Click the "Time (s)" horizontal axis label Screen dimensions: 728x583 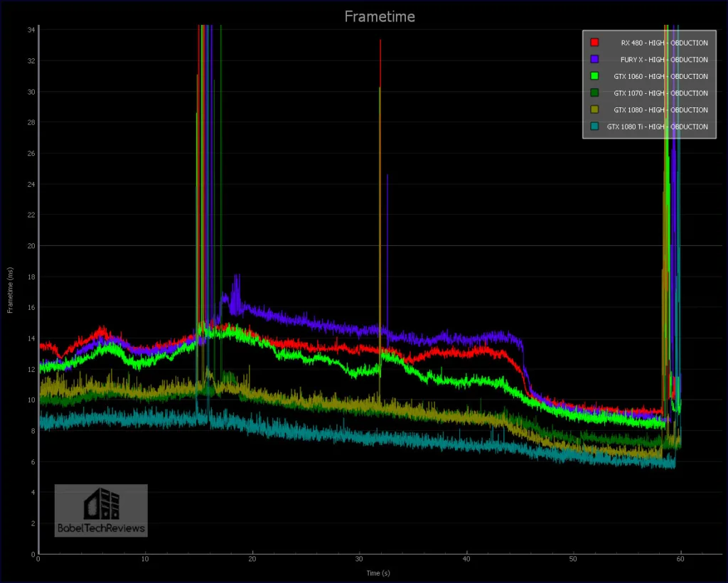point(378,573)
